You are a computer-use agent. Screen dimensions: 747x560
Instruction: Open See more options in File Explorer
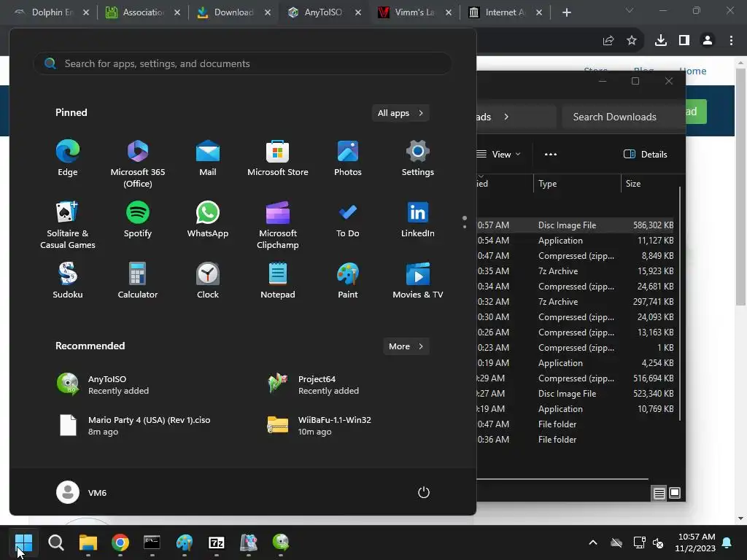click(551, 155)
